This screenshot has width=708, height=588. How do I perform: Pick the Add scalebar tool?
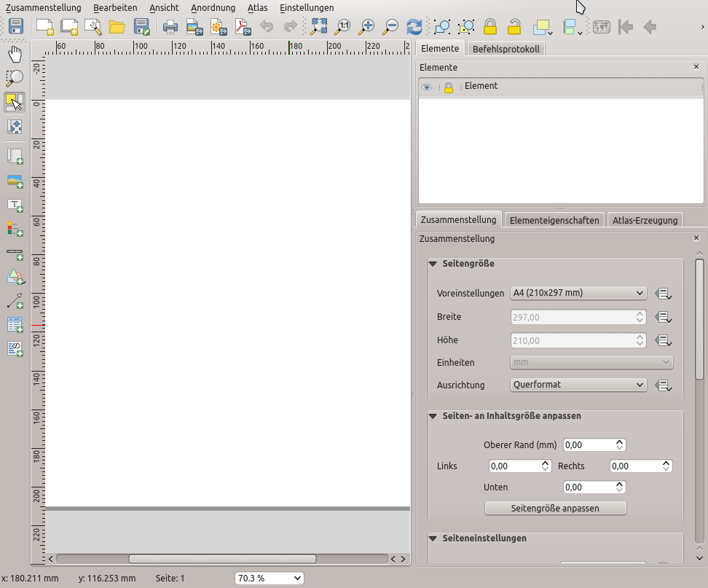coord(15,254)
